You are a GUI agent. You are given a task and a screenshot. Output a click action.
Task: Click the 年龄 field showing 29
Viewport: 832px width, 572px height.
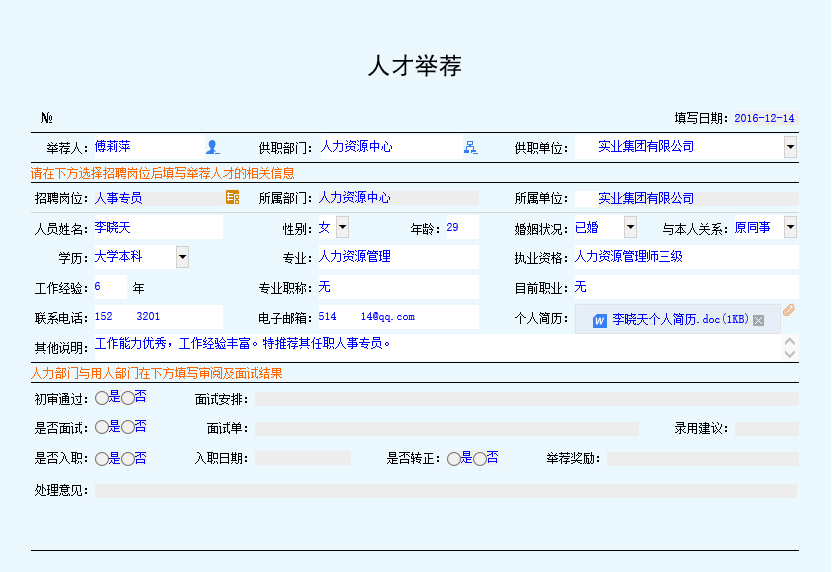(x=462, y=227)
